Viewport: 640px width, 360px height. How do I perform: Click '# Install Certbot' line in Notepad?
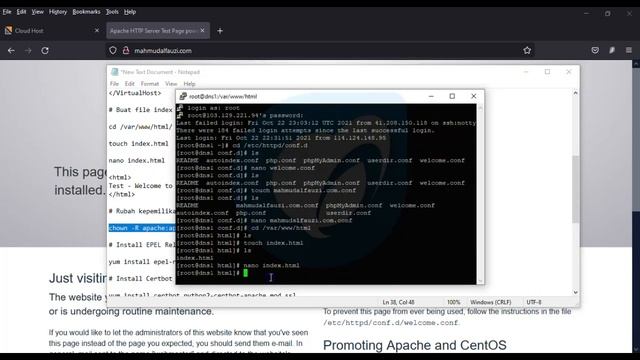(140, 278)
